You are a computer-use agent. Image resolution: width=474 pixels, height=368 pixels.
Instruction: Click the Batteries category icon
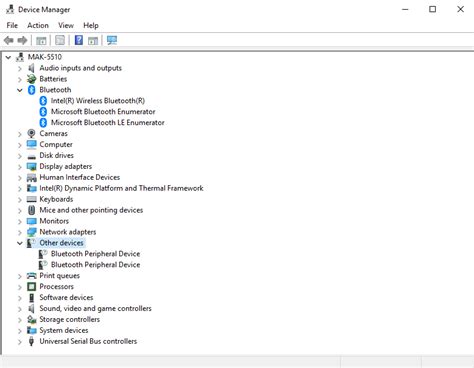(31, 79)
